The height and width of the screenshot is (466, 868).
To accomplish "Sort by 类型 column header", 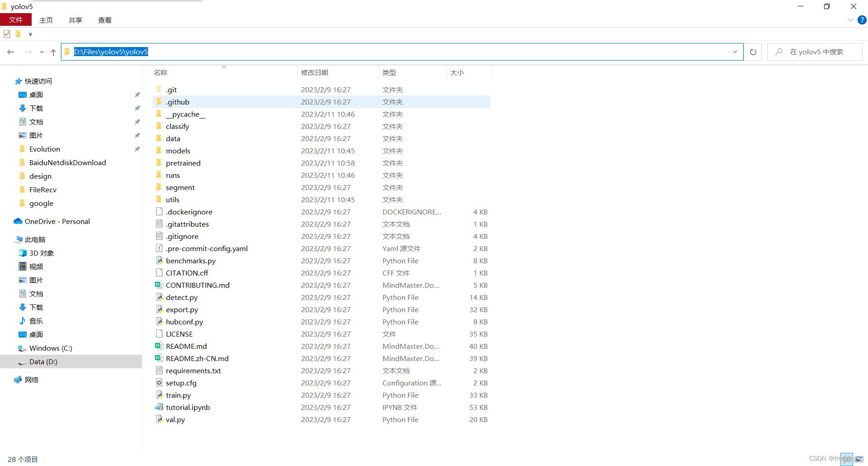I will pyautogui.click(x=389, y=72).
